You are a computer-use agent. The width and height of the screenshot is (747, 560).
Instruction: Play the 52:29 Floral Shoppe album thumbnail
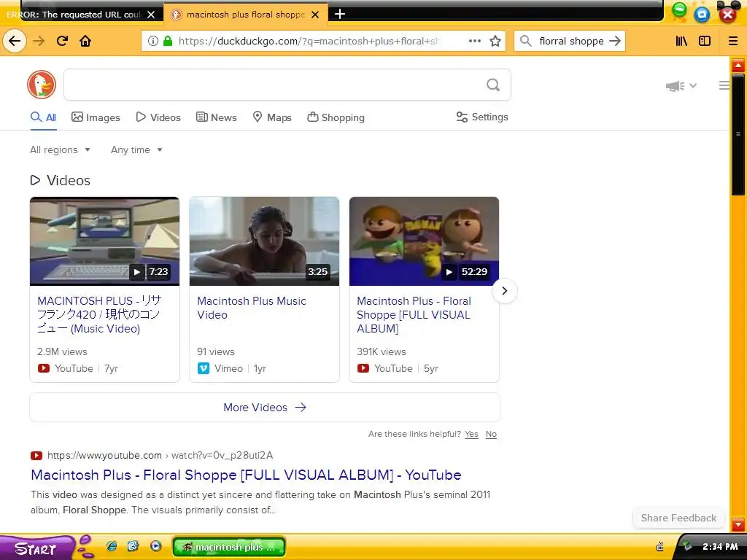(x=424, y=241)
